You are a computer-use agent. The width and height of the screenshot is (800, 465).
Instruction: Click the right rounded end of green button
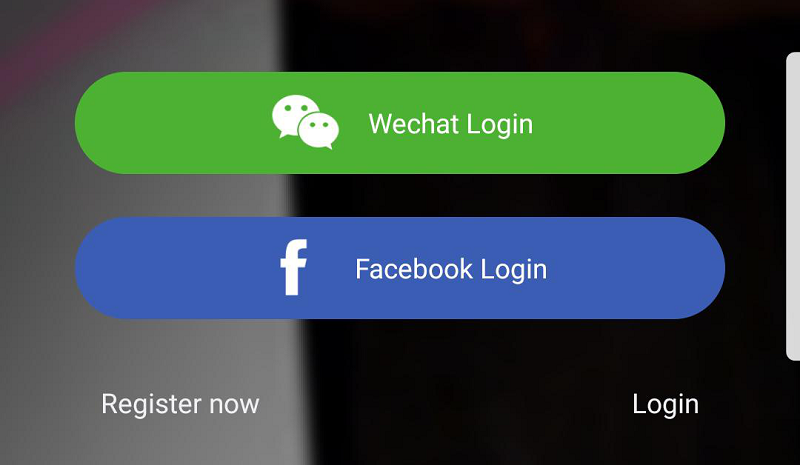(698, 123)
